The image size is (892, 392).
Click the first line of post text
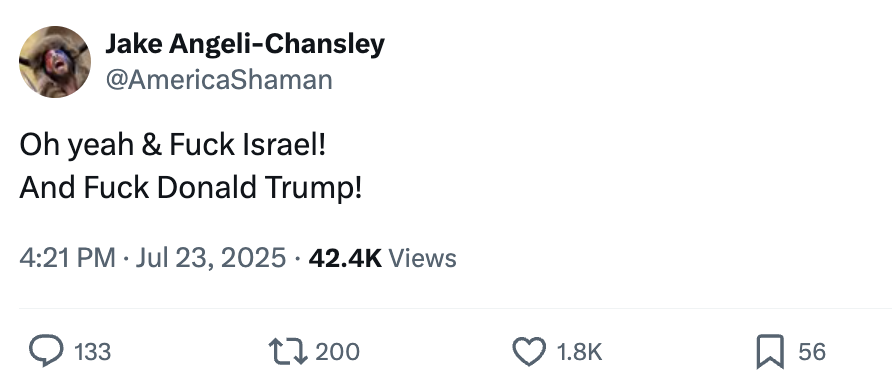173,145
